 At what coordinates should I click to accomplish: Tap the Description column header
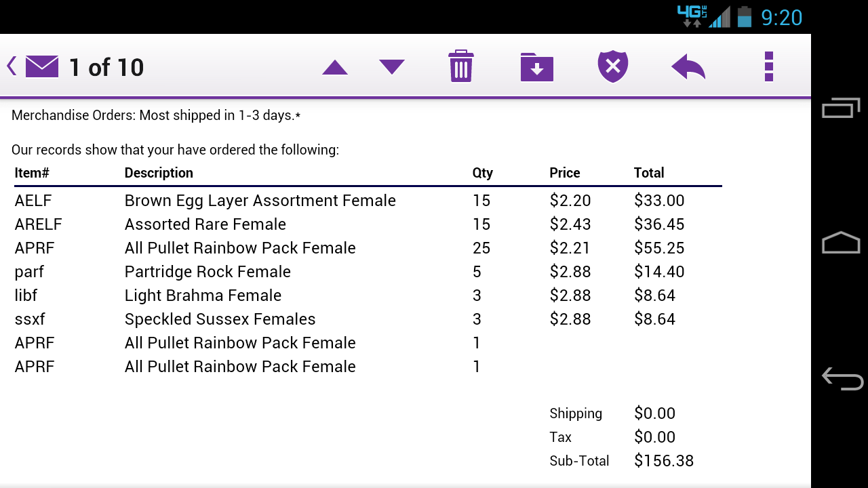(159, 173)
